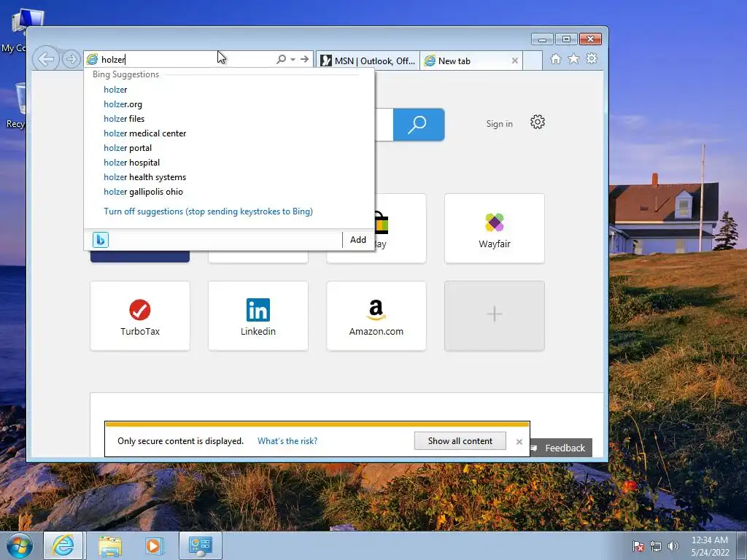Click the Go arrow in address bar
This screenshot has height=560, width=747.
tap(304, 59)
